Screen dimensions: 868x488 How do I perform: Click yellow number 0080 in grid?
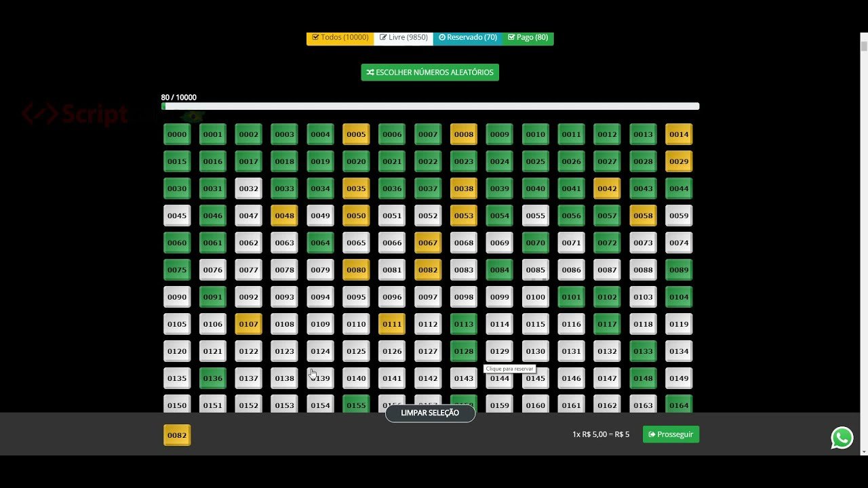point(356,270)
